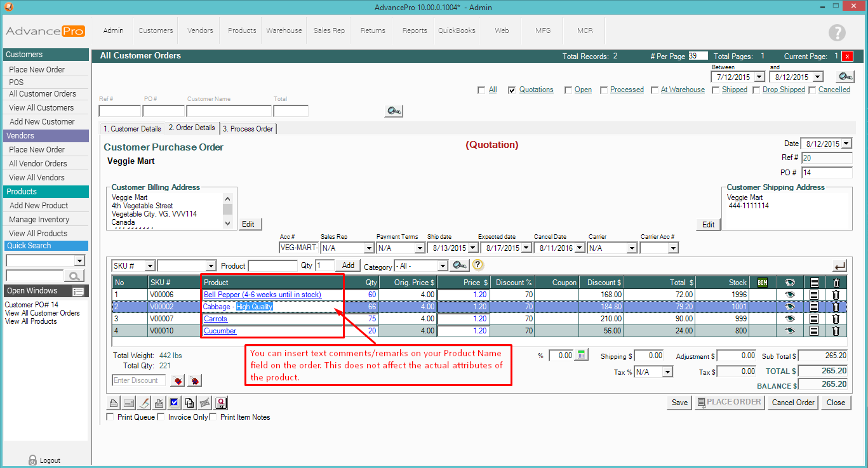Enable the Print Queue checkbox
868x468 pixels.
coord(110,417)
